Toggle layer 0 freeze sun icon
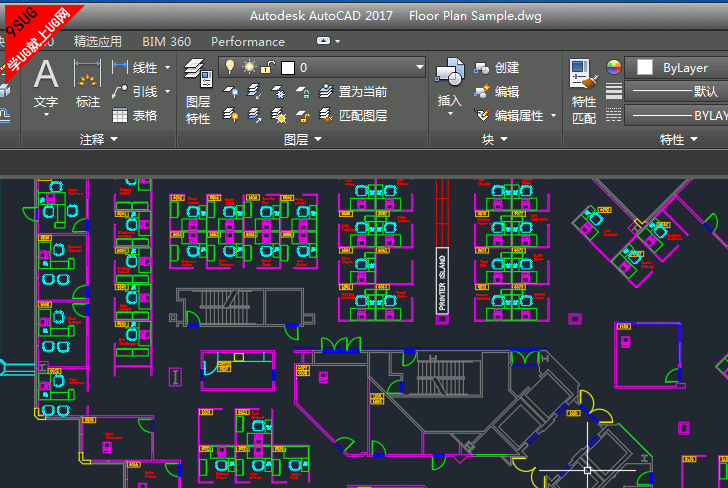This screenshot has width=728, height=488. pos(249,67)
